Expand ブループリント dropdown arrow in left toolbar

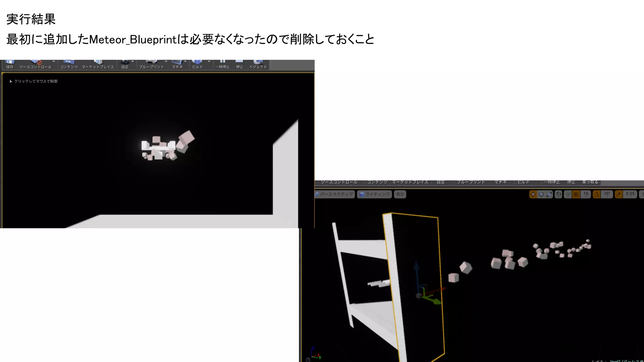click(166, 62)
